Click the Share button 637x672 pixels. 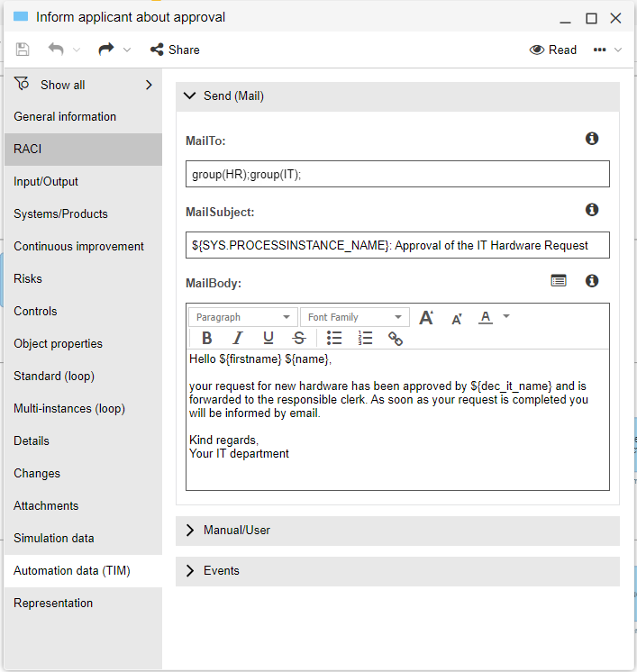click(175, 50)
